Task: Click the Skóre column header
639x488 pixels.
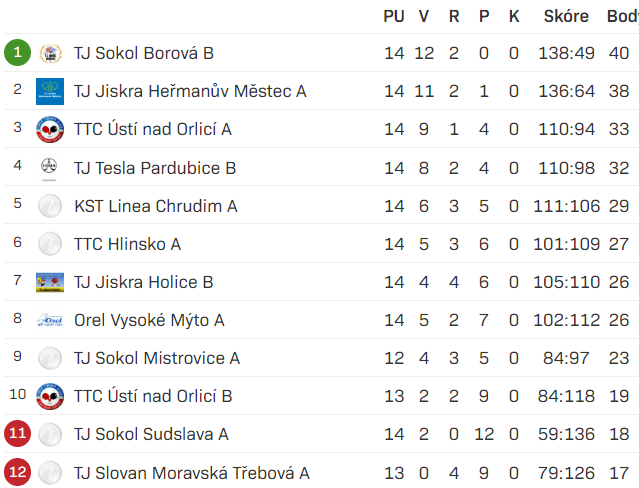Action: [x=566, y=16]
